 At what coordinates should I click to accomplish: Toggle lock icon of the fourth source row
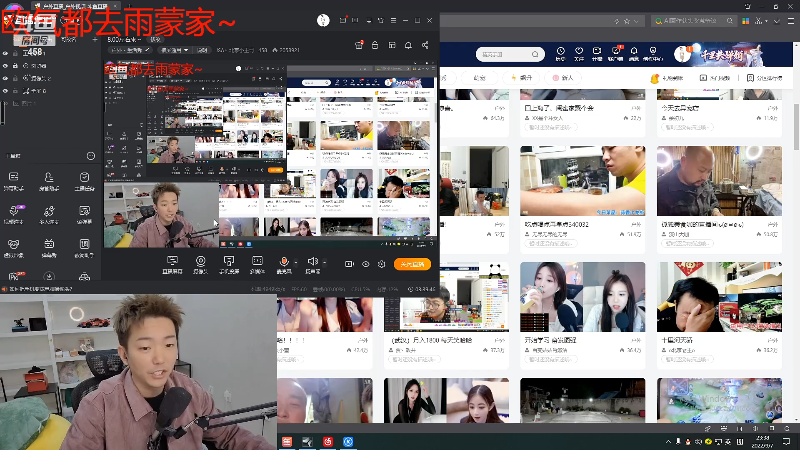pos(15,91)
